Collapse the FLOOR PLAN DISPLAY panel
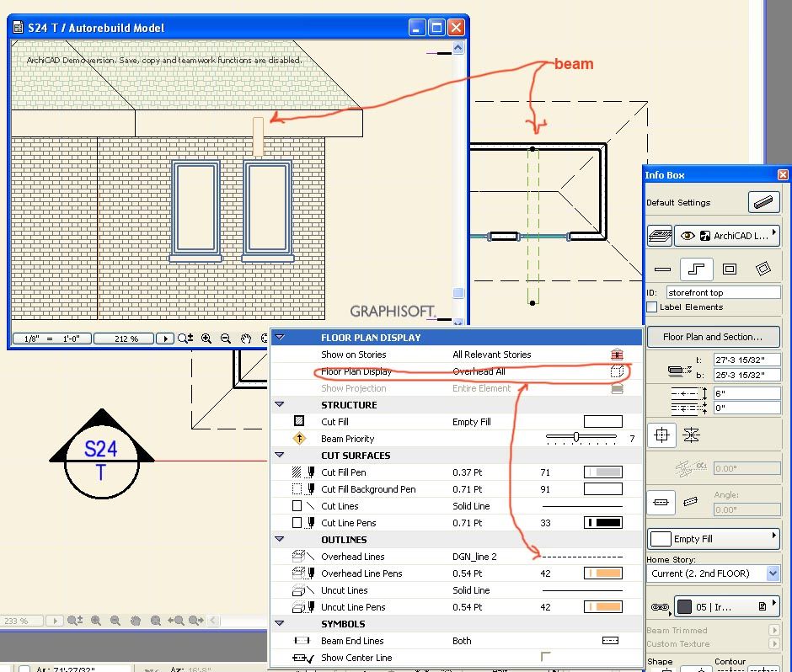This screenshot has width=792, height=672. [281, 336]
